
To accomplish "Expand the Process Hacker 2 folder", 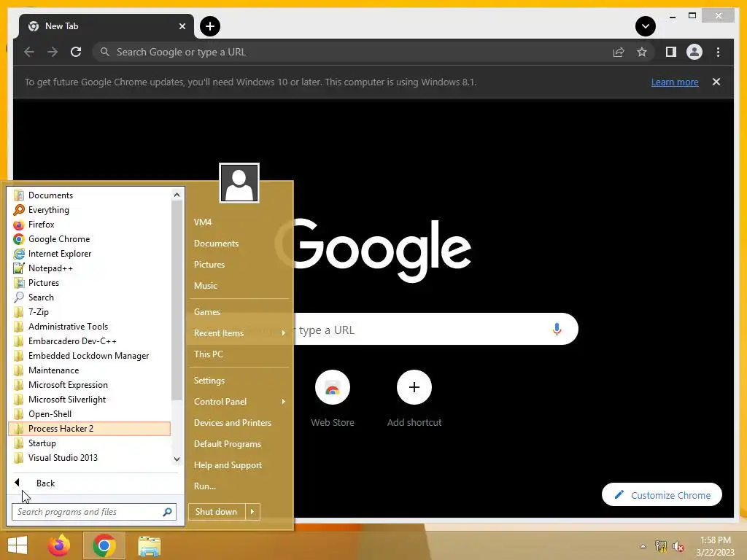I will pos(90,429).
